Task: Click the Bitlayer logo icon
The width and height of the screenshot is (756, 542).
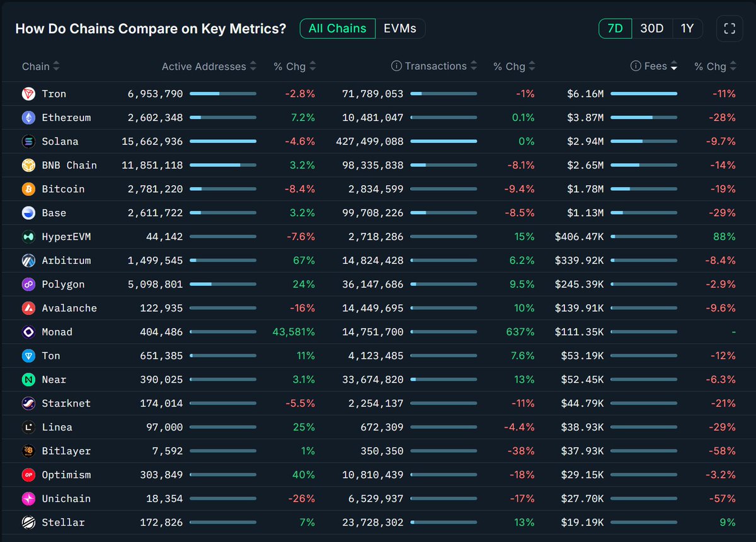Action: [28, 451]
